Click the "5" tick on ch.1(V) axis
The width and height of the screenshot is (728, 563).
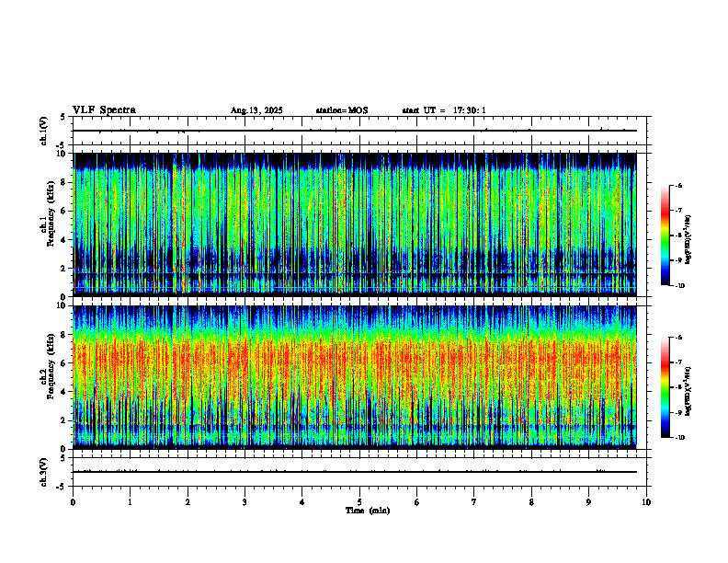[x=63, y=117]
